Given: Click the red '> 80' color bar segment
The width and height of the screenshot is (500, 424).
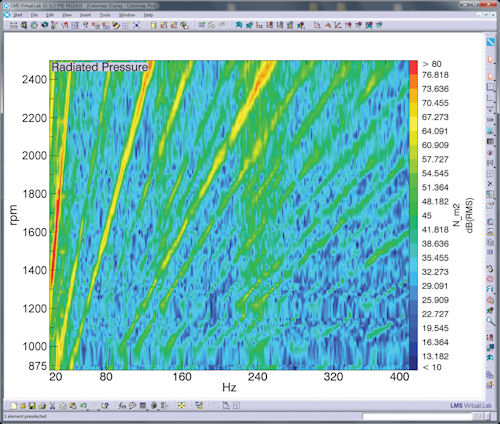Looking at the screenshot, I should pyautogui.click(x=413, y=67).
